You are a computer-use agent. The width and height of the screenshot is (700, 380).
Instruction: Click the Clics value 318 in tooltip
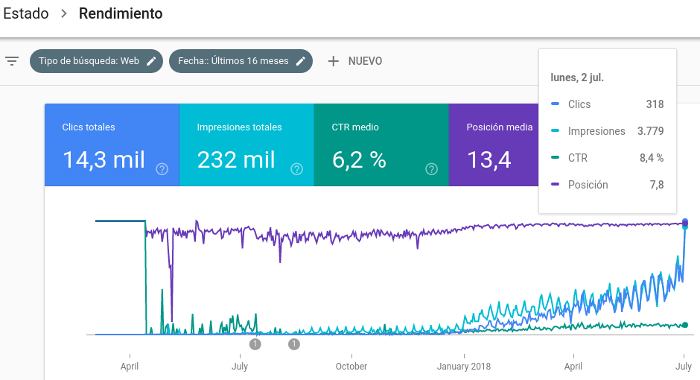coord(655,104)
